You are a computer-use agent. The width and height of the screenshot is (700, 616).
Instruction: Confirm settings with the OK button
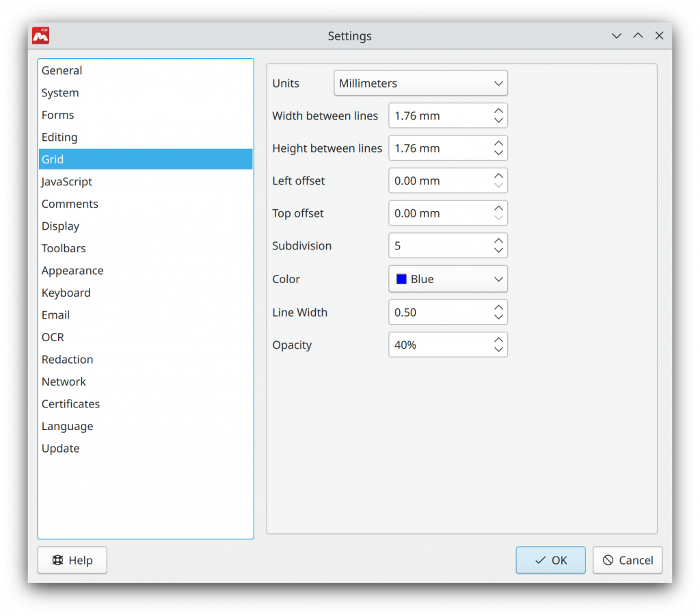550,560
